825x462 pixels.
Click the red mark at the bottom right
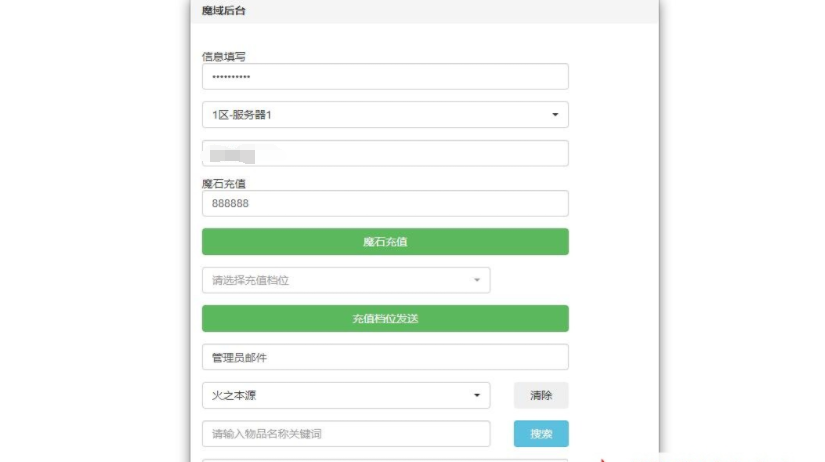coord(603,459)
